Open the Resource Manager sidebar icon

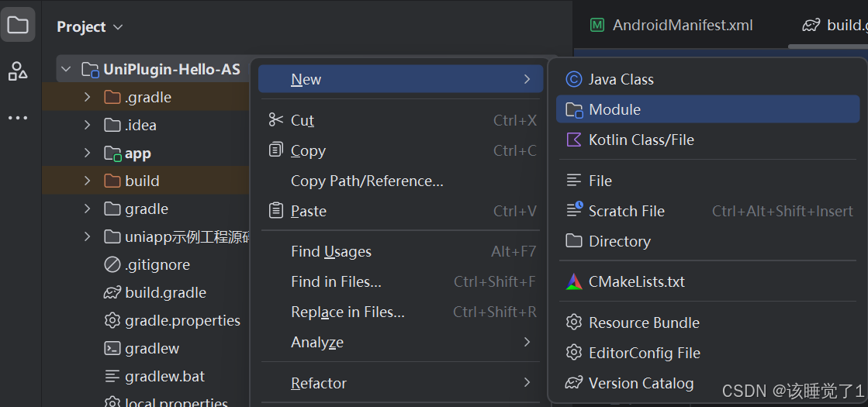pyautogui.click(x=18, y=71)
